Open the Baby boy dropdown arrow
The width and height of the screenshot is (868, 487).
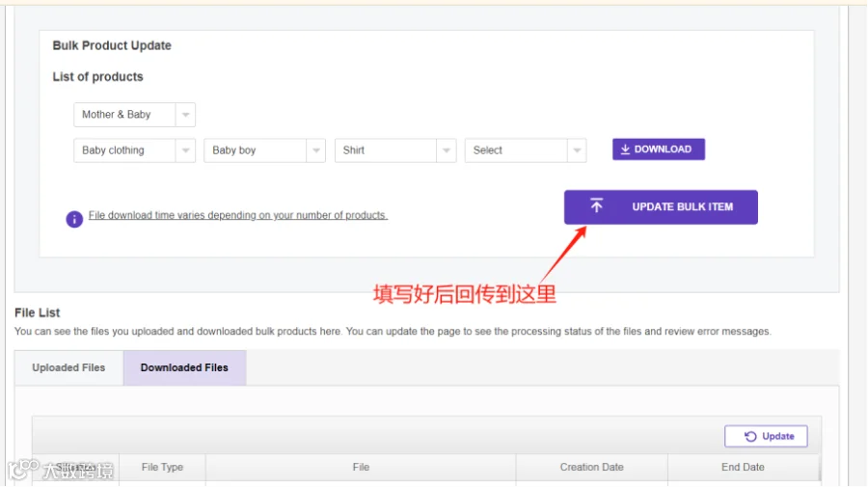pos(316,150)
